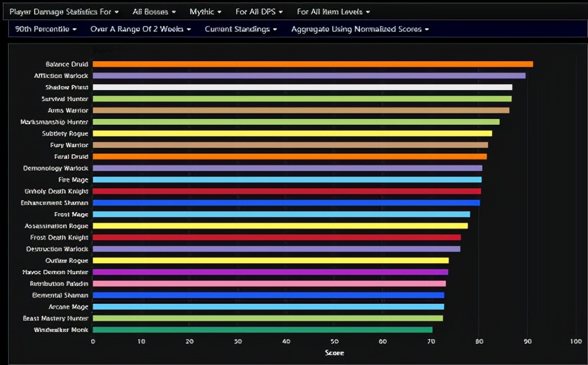588x365 pixels.
Task: Select the Fury Warrior bar
Action: 290,145
